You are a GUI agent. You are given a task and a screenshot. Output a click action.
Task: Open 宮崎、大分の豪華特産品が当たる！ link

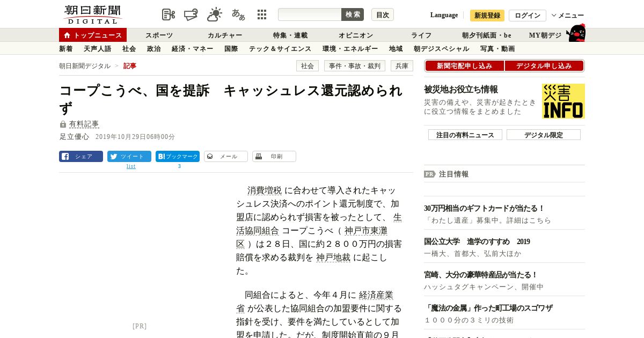(481, 275)
